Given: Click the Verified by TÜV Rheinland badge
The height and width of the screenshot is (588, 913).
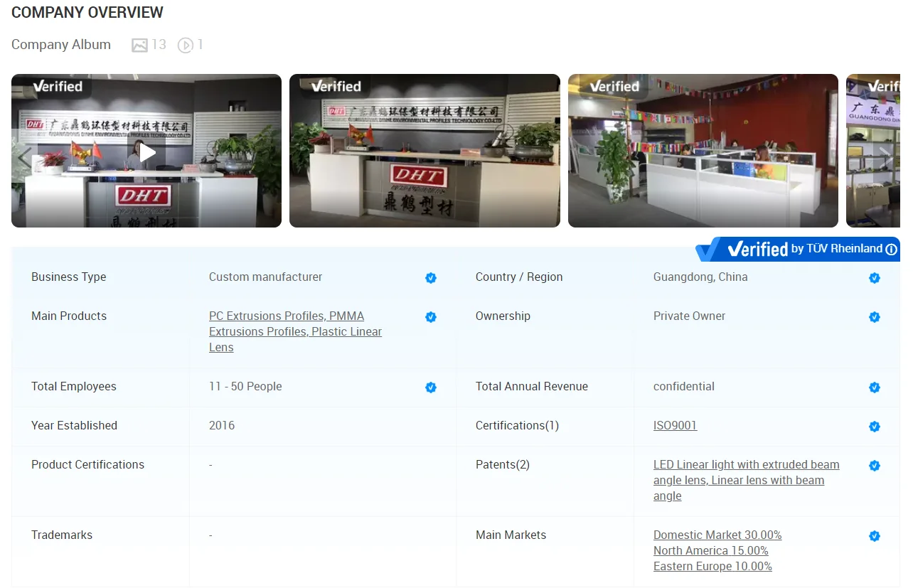Looking at the screenshot, I should pyautogui.click(x=797, y=249).
